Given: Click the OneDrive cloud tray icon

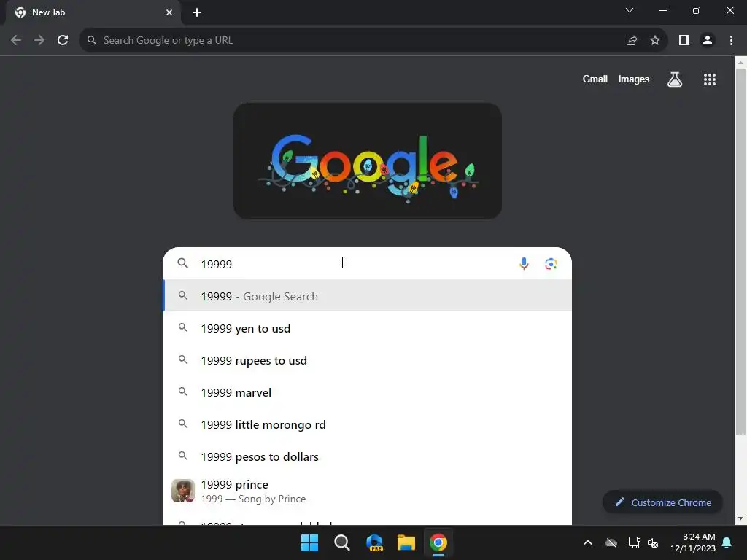Looking at the screenshot, I should [x=611, y=542].
